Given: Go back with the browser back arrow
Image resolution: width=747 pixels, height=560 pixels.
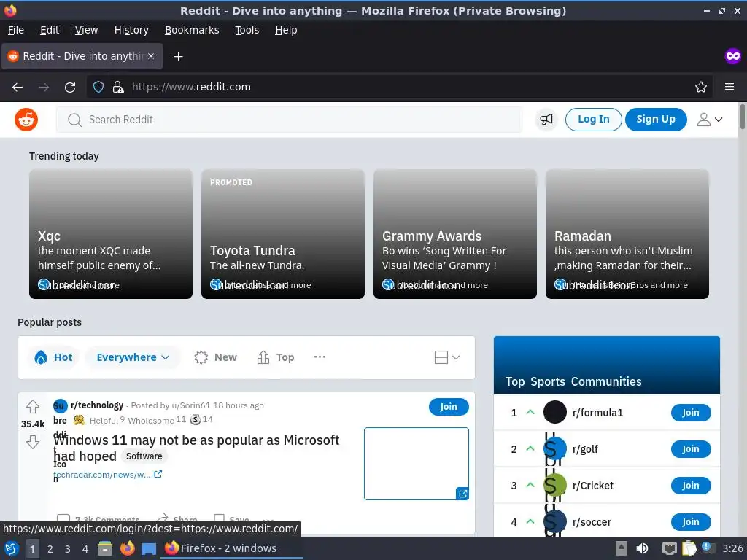Looking at the screenshot, I should tap(18, 87).
